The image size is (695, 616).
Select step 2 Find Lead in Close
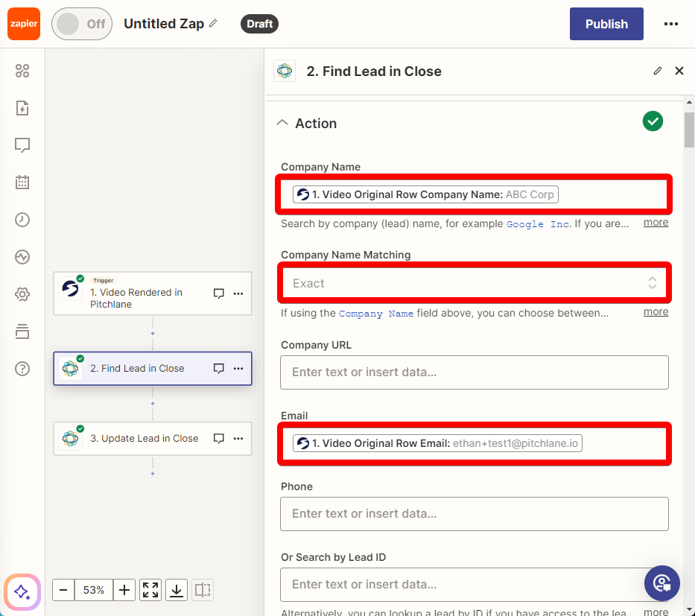(153, 368)
